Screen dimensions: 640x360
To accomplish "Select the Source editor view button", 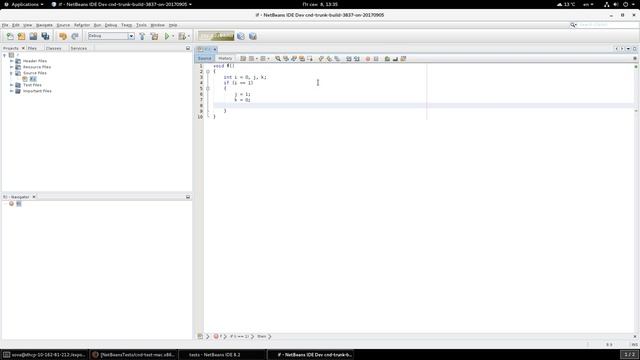I will [204, 58].
